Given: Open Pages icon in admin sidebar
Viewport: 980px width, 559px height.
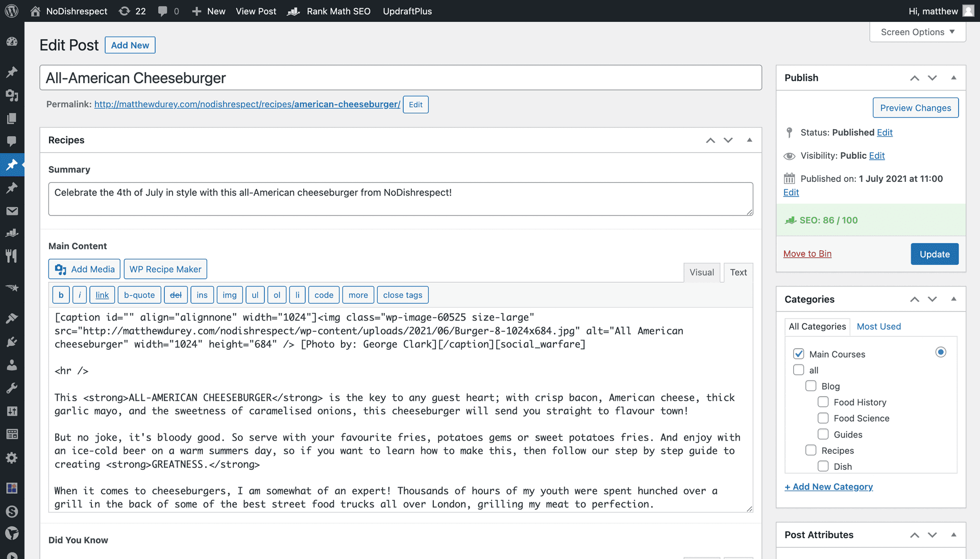Looking at the screenshot, I should (12, 118).
